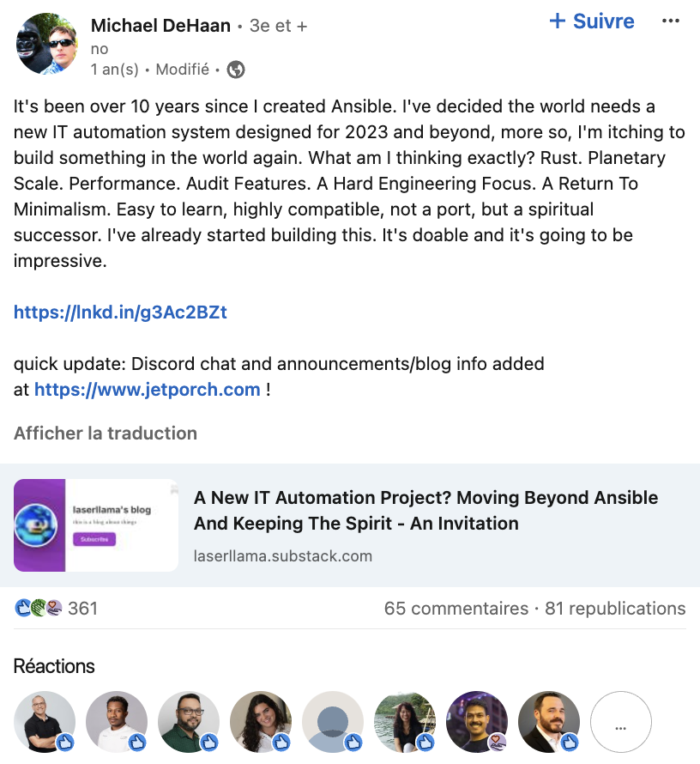Open the 65 commentaires list
The image size is (700, 764).
pos(456,609)
